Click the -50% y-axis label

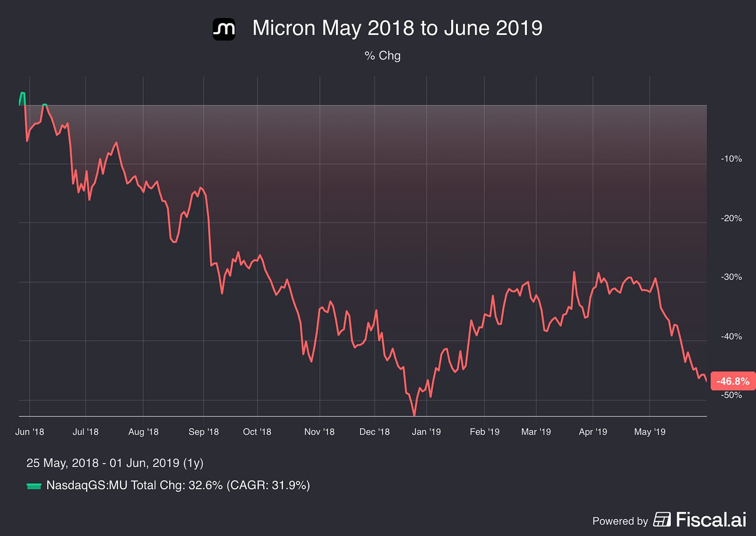coord(731,395)
